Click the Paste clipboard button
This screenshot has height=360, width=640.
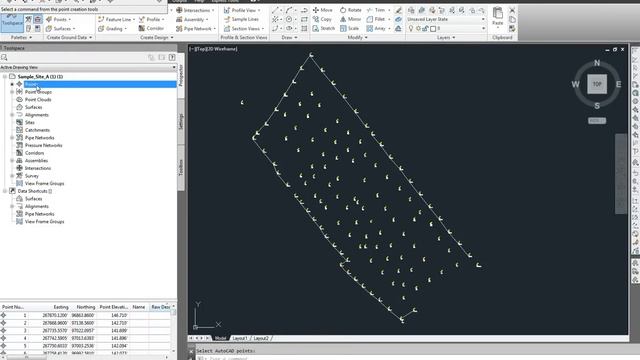click(x=498, y=16)
